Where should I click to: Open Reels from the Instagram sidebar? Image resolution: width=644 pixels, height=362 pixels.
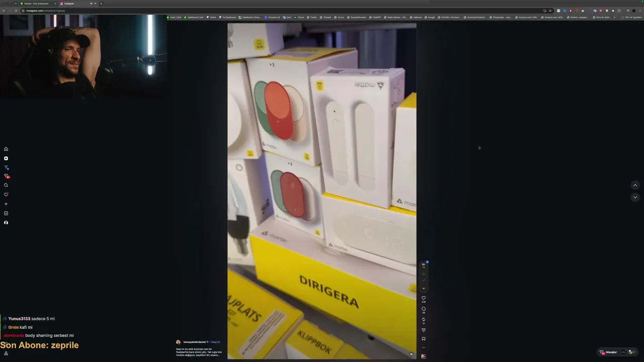(x=6, y=158)
